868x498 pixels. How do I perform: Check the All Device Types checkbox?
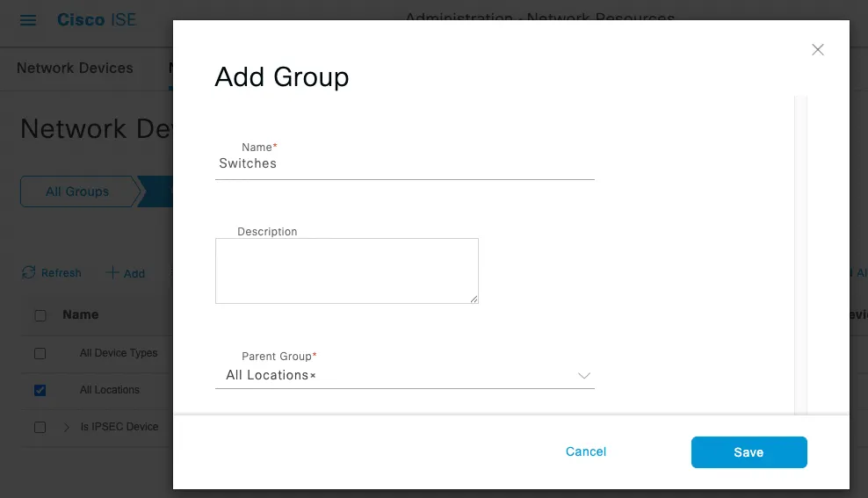click(x=40, y=354)
